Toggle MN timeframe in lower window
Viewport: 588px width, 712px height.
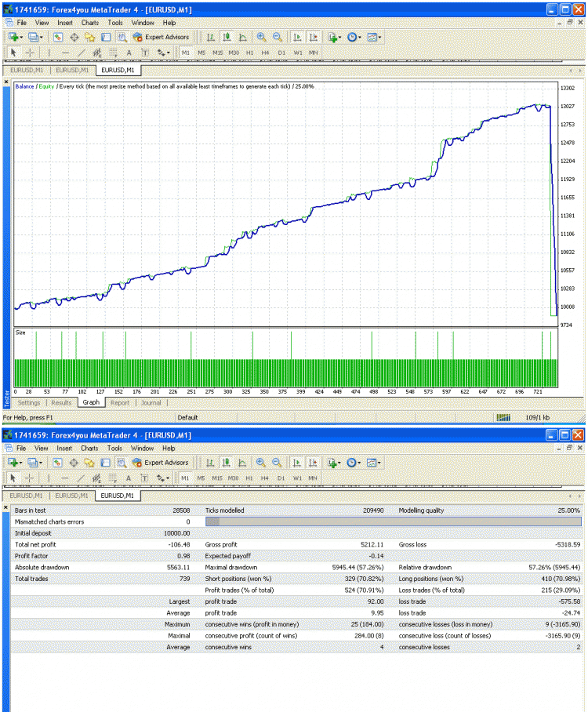point(313,478)
